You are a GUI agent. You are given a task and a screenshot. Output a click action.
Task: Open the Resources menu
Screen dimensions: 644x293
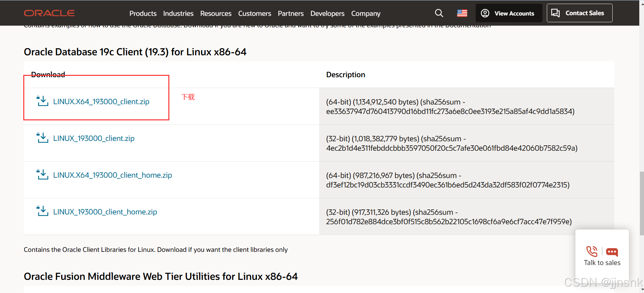pos(216,13)
